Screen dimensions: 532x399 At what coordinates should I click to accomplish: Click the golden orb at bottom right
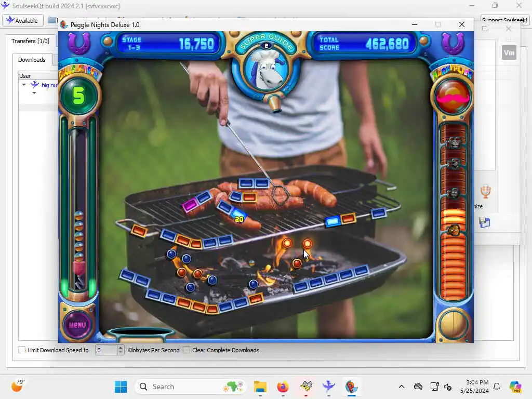tap(453, 325)
